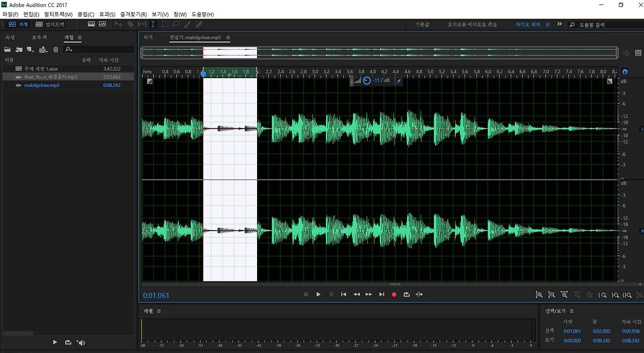Select the Lasso Selection tool
The width and height of the screenshot is (644, 353).
(176, 24)
